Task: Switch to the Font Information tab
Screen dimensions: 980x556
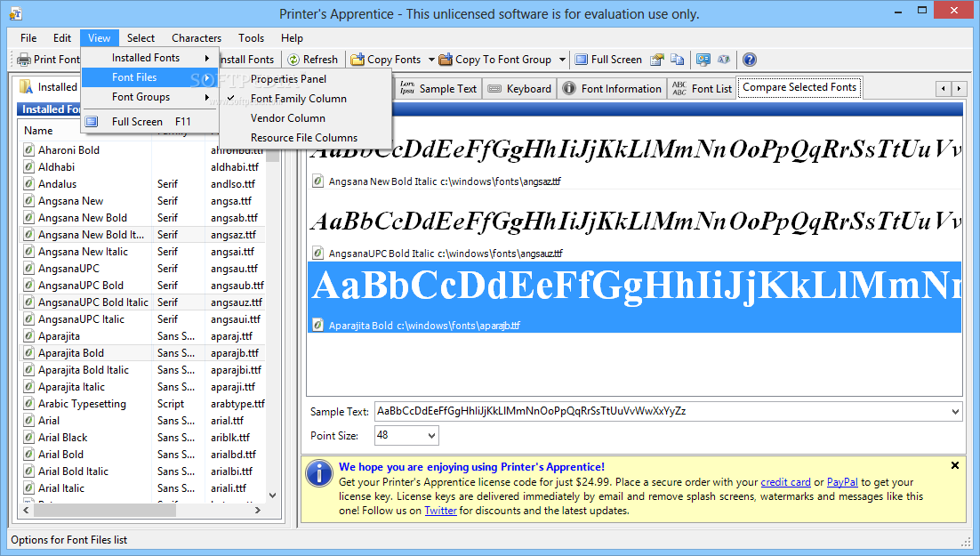Action: click(611, 89)
